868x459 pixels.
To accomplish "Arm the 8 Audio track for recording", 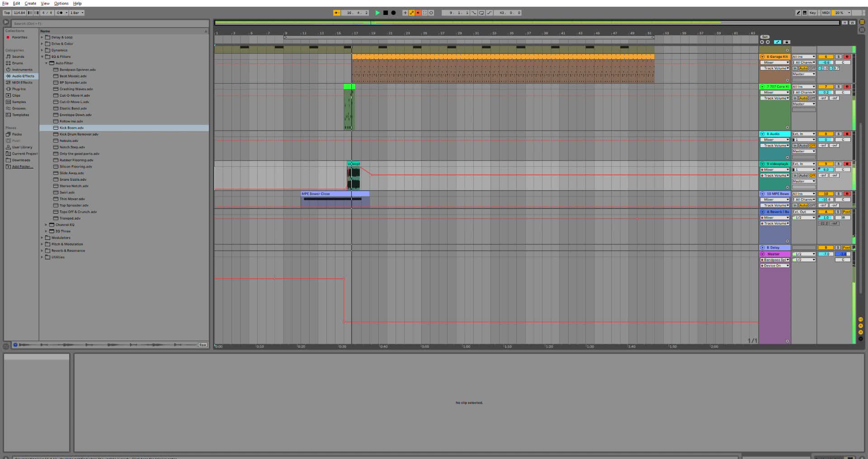I will tap(847, 134).
